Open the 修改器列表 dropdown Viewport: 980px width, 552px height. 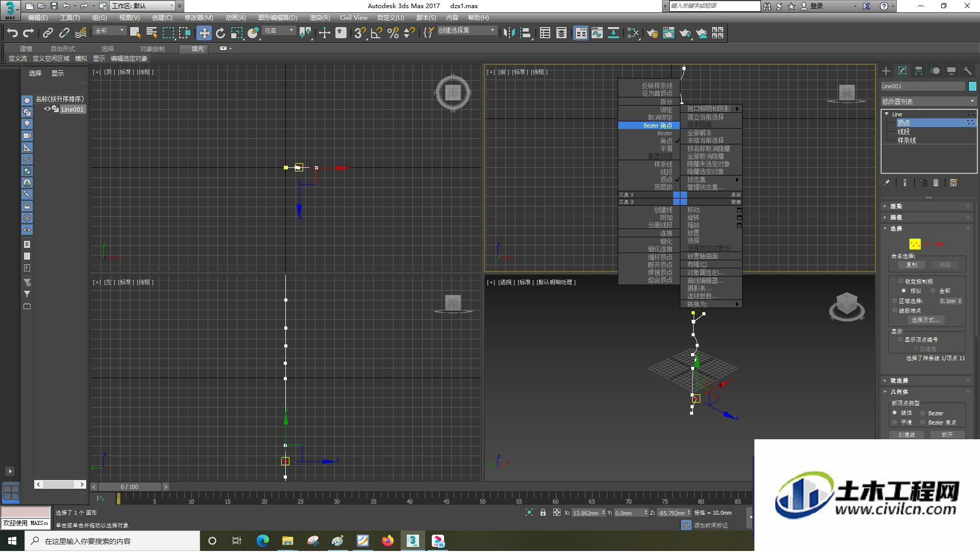pos(928,102)
